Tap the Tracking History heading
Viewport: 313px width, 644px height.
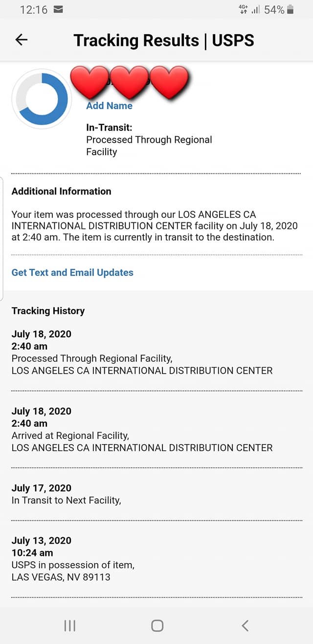click(x=48, y=310)
